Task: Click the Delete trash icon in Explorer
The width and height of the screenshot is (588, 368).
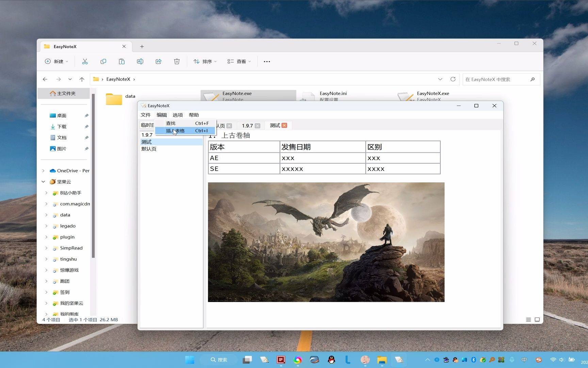Action: (177, 61)
